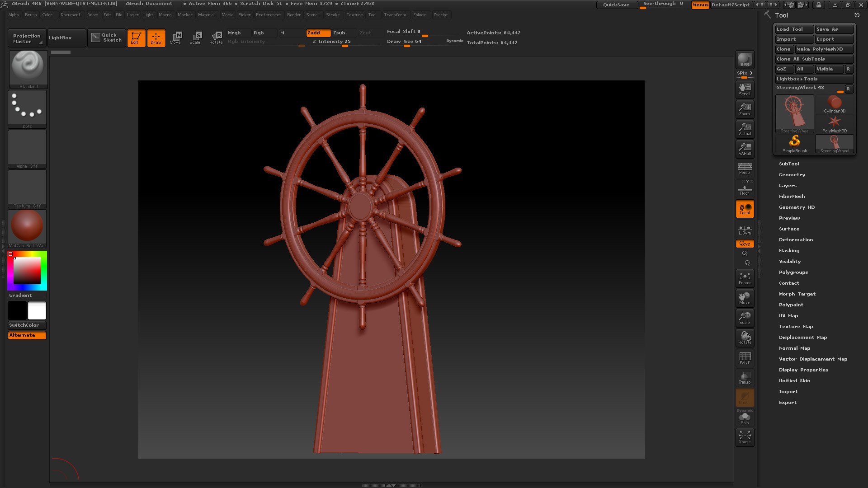Click the Zoom canvas icon
868x488 pixels.
745,109
